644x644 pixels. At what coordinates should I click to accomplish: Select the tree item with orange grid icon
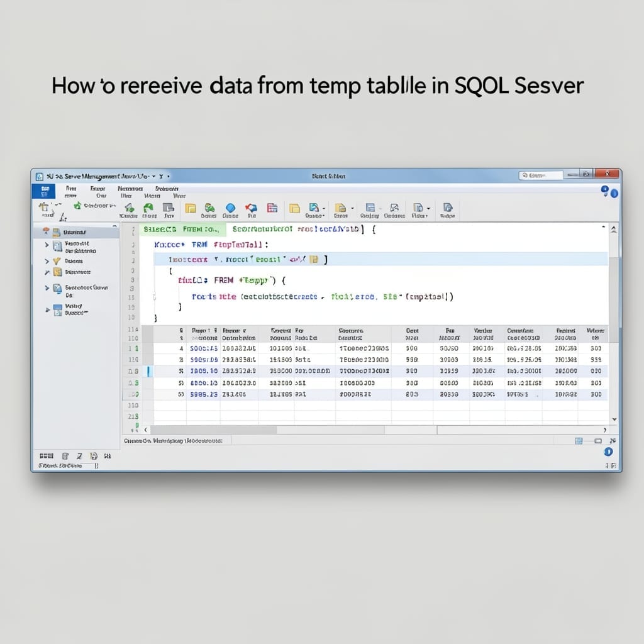77,272
